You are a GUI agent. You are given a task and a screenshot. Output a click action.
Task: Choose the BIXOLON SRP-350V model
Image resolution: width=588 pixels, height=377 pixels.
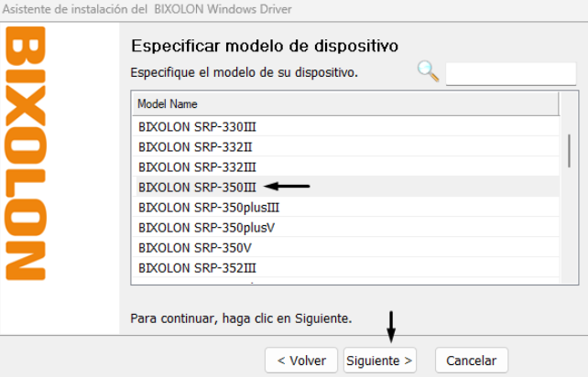click(345, 248)
